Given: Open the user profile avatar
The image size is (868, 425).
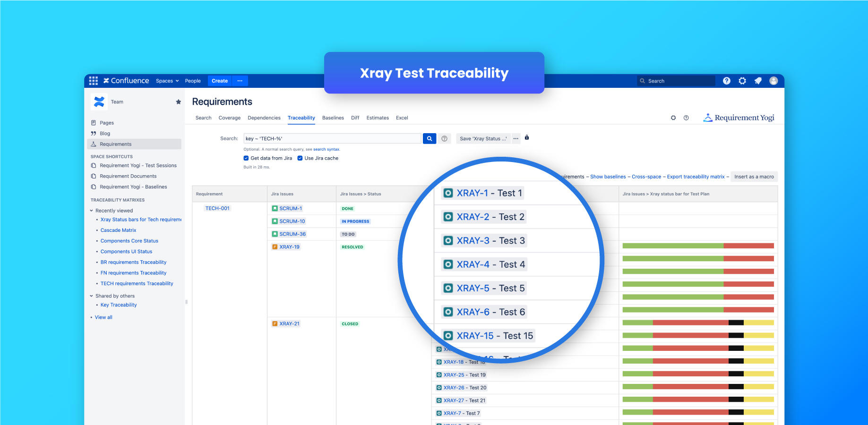Looking at the screenshot, I should coord(773,81).
